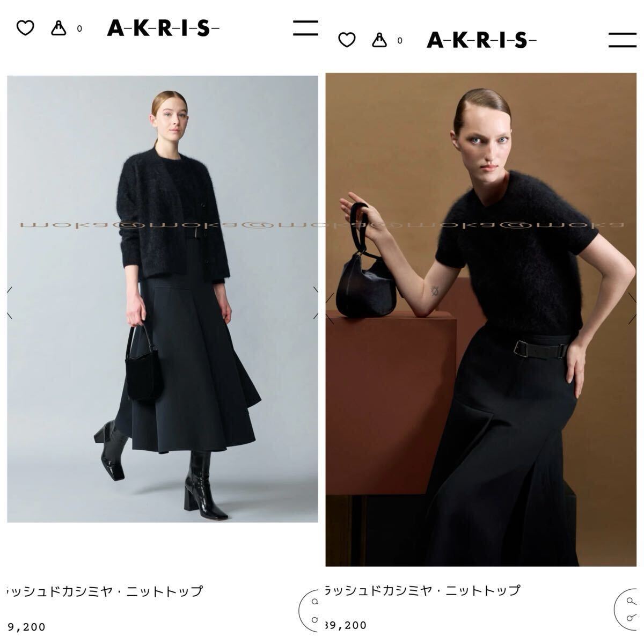The image size is (644, 644).
Task: Show next image in left product carousel
Action: 316,304
